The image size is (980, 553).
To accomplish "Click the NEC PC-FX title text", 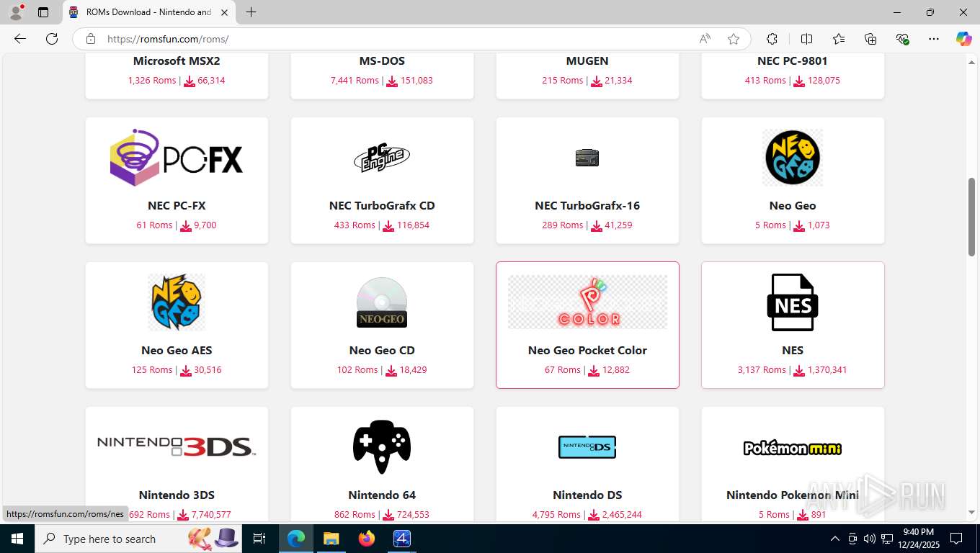I will tap(177, 206).
